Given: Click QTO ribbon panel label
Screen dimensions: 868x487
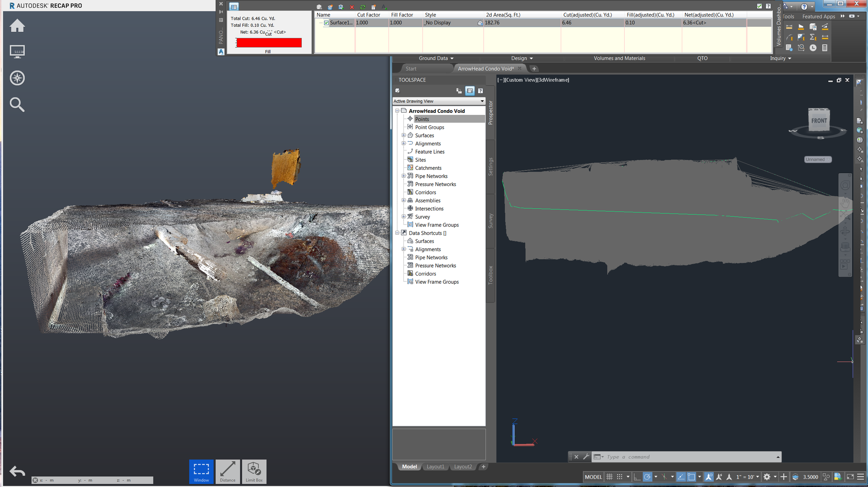Looking at the screenshot, I should [x=702, y=58].
